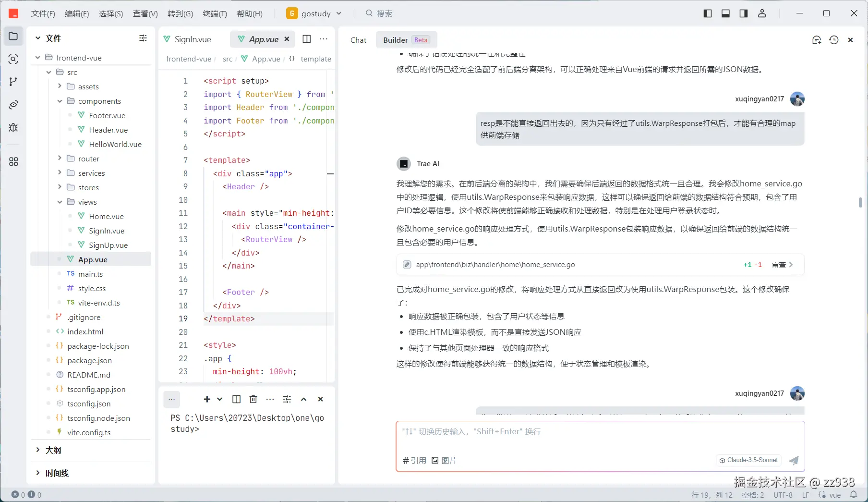Open the 编辑(E) menu

(x=77, y=13)
